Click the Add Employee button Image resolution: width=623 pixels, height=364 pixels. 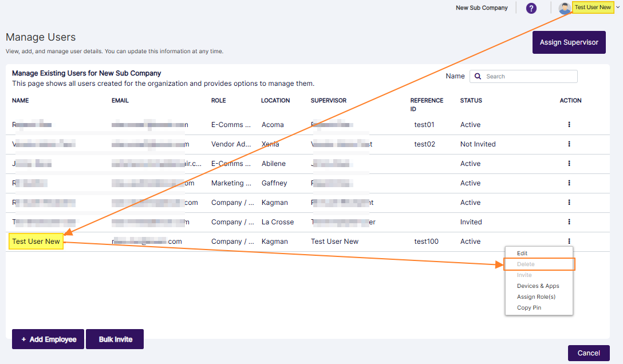pos(48,339)
